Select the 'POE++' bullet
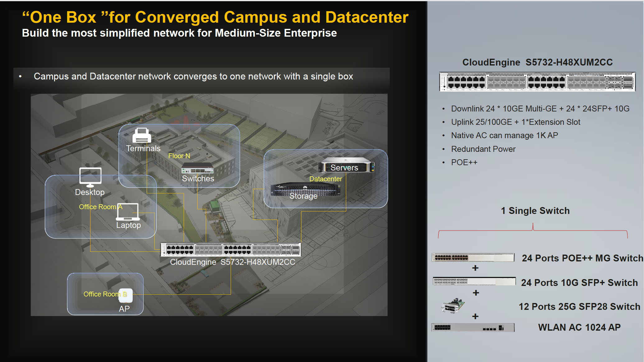 [x=464, y=162]
